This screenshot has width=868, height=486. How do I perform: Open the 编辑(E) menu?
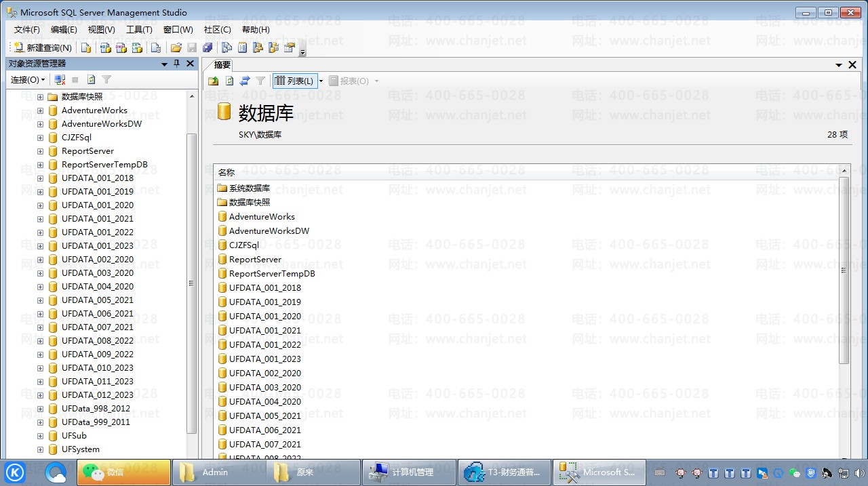tap(64, 30)
